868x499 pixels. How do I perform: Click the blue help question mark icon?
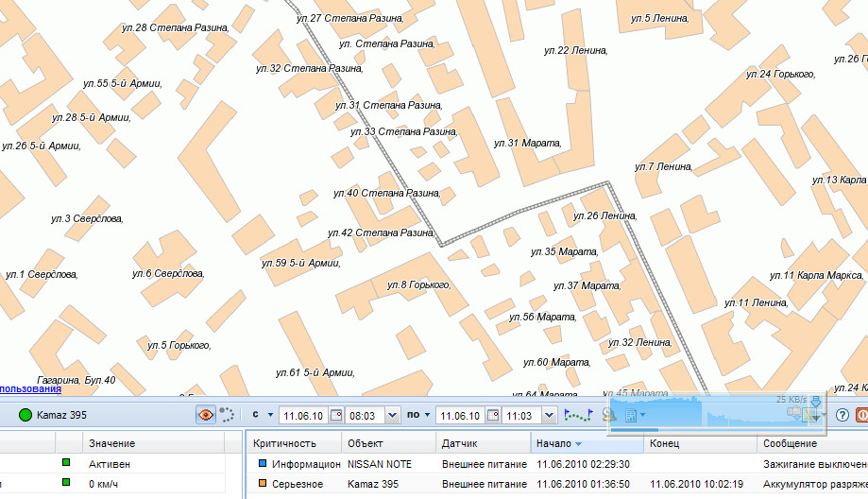coord(842,415)
